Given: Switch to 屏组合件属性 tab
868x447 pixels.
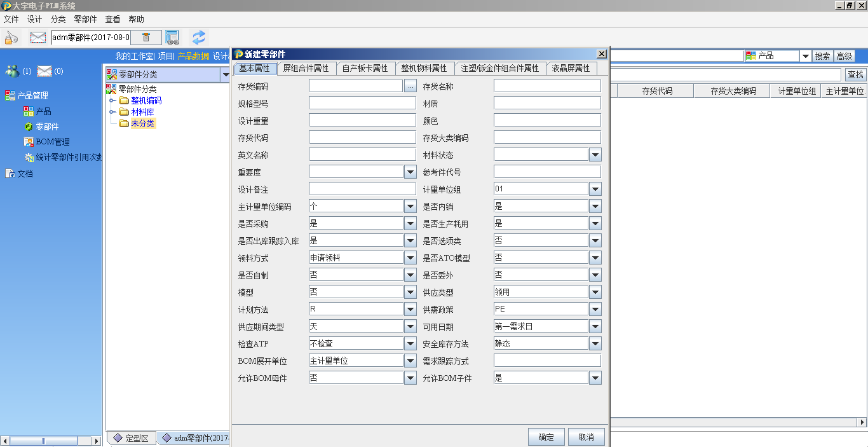Looking at the screenshot, I should point(306,68).
